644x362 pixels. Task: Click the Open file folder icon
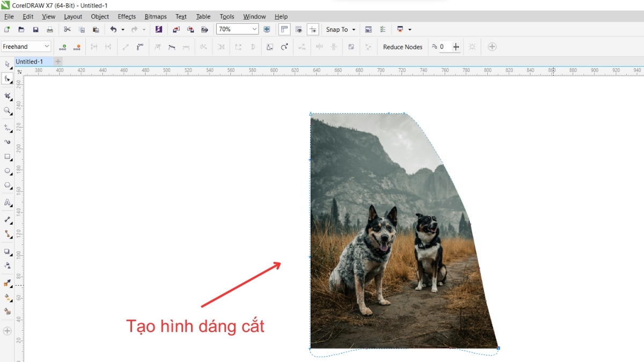point(21,29)
